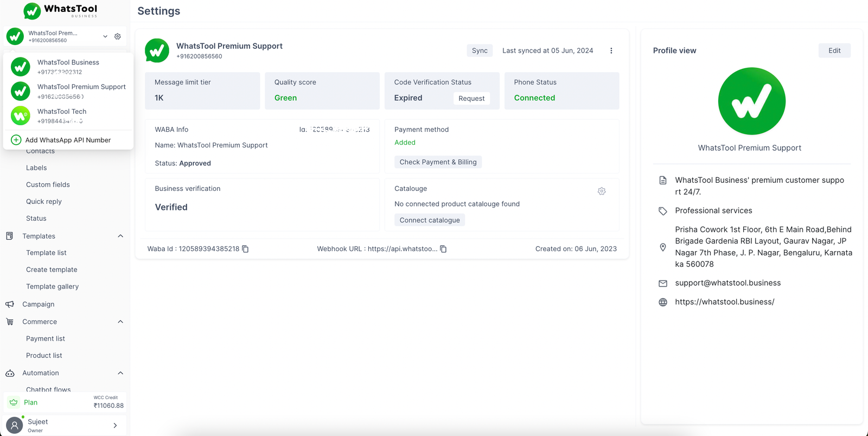This screenshot has width=868, height=436.
Task: Open account settings gear in sidebar
Action: point(117,36)
